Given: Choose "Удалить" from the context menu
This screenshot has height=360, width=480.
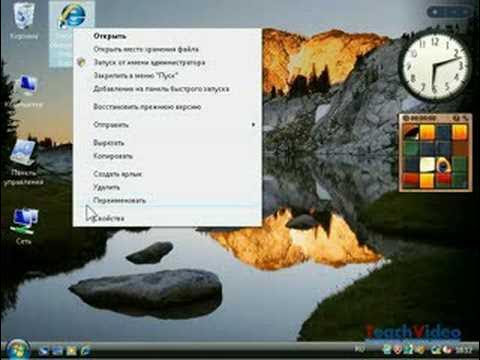Looking at the screenshot, I should click(167, 187).
